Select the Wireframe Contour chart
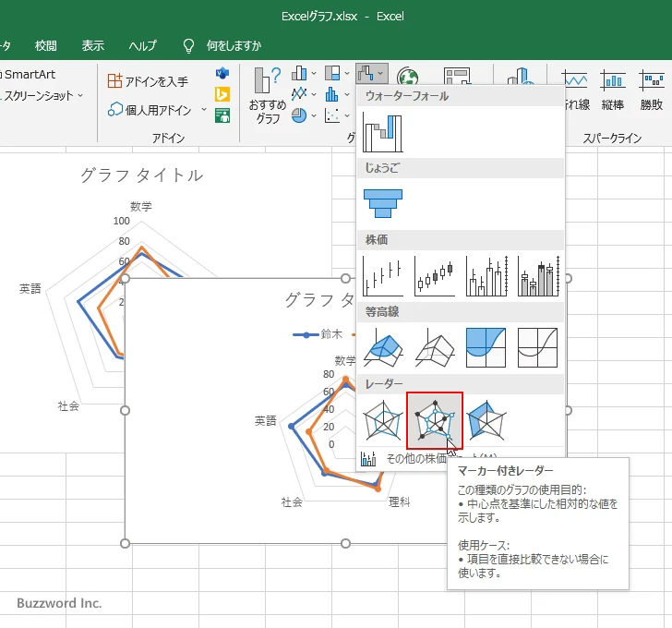The height and width of the screenshot is (628, 672). [x=538, y=347]
